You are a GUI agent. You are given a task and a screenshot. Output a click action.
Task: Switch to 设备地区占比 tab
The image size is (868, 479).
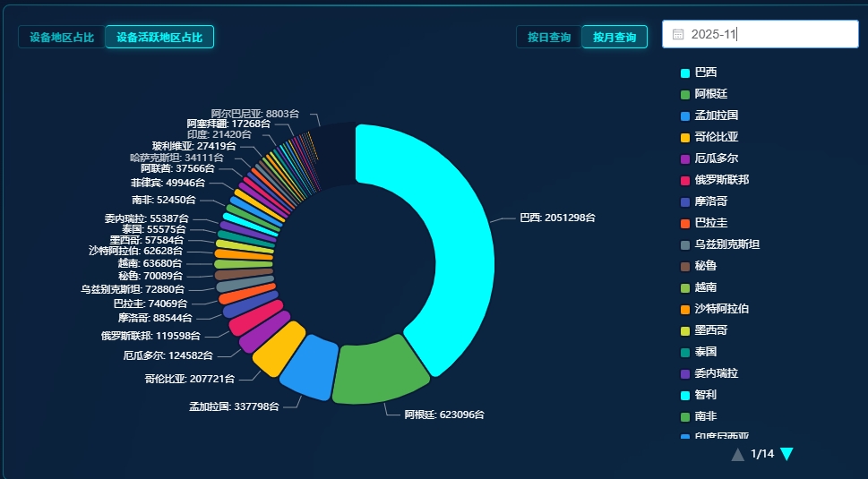pos(61,37)
